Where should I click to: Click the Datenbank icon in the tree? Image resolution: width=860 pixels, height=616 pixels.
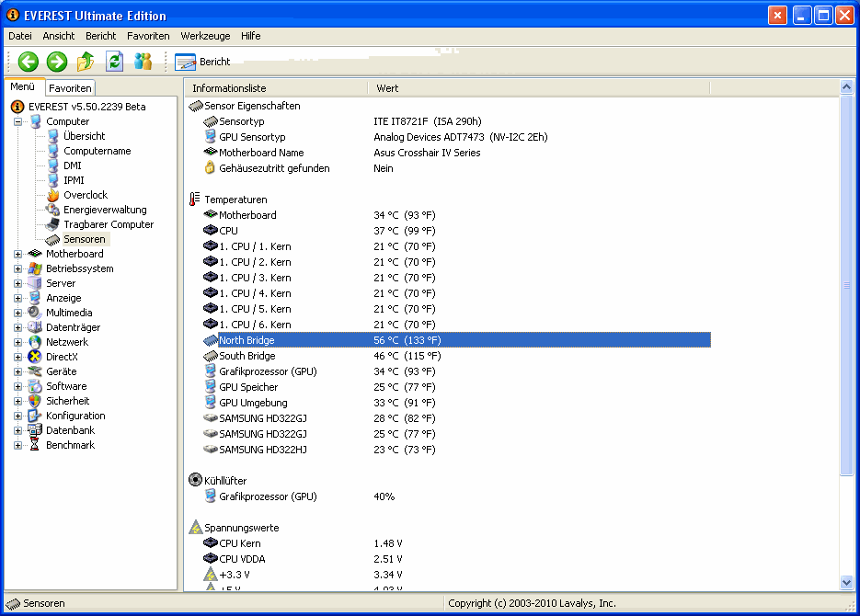(35, 429)
